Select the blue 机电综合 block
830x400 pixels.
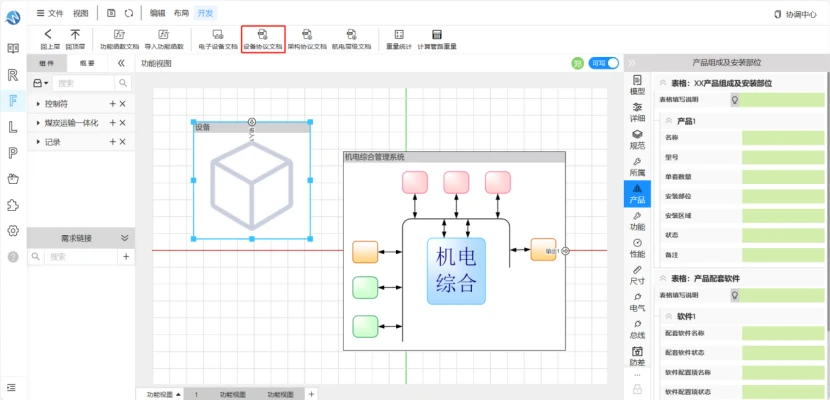click(456, 271)
